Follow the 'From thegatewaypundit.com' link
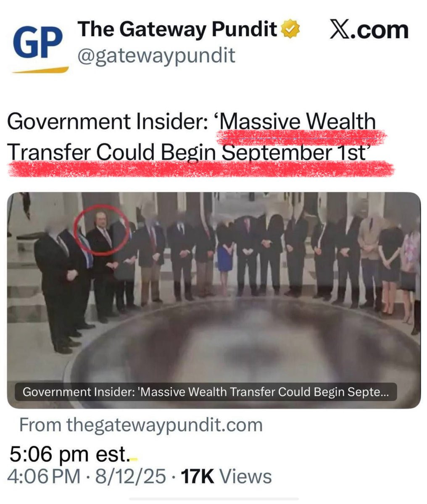The width and height of the screenshot is (427, 504). [x=141, y=425]
